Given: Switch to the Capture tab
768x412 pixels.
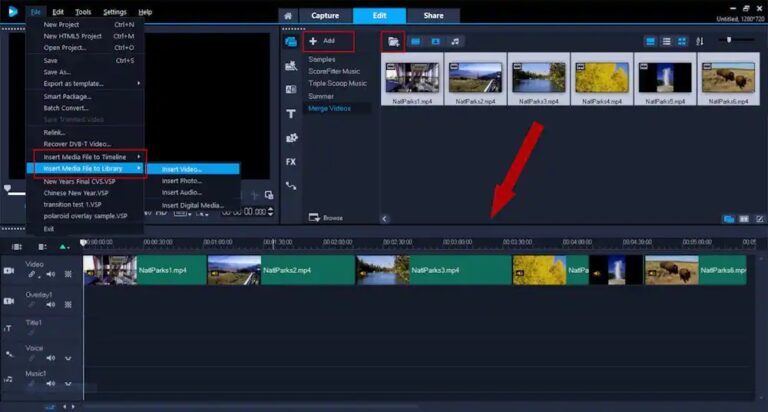Looking at the screenshot, I should click(325, 16).
